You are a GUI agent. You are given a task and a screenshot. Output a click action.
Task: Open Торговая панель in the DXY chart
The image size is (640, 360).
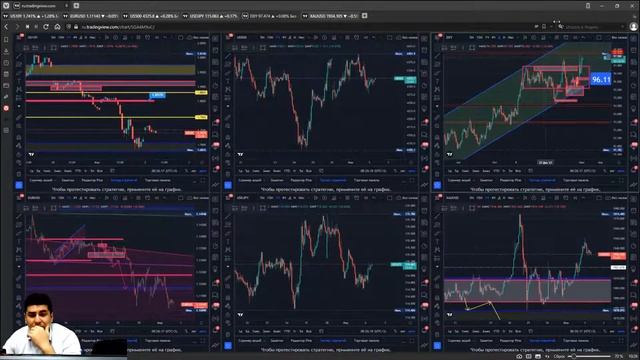(x=576, y=180)
